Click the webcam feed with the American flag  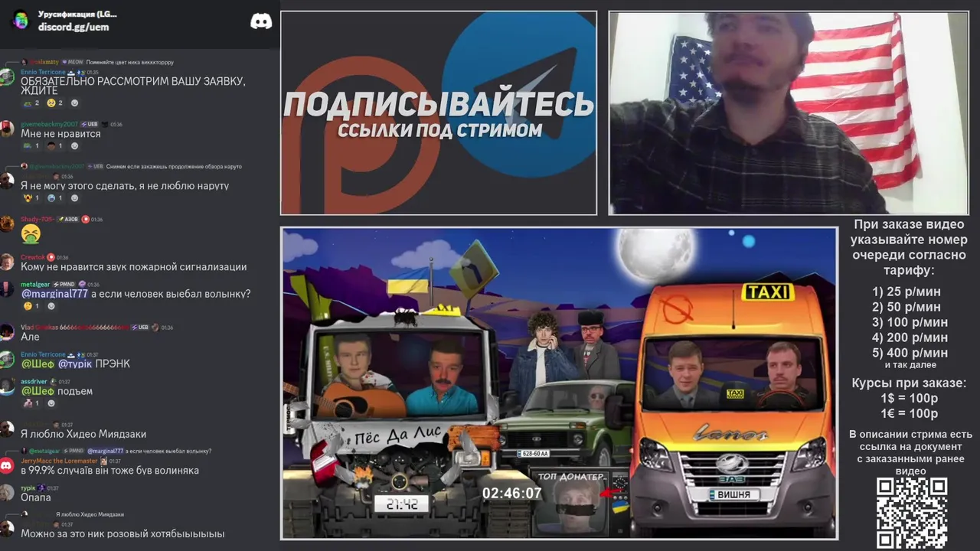pyautogui.click(x=788, y=112)
